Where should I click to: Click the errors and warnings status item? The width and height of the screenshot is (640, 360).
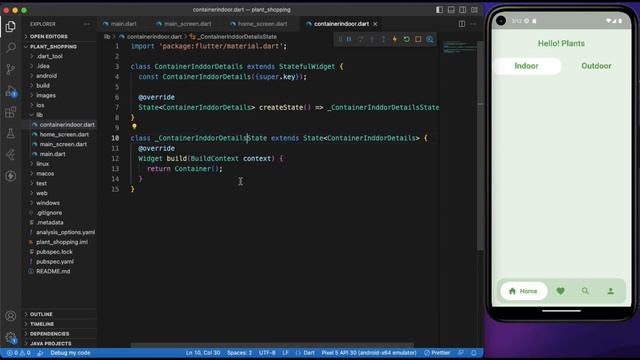coord(18,353)
